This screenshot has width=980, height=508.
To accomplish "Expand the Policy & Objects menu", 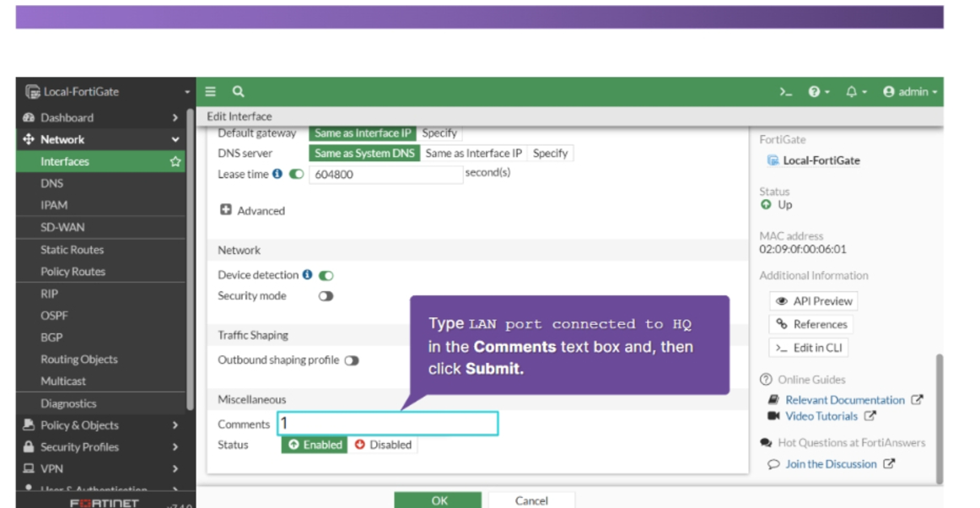I will point(101,425).
